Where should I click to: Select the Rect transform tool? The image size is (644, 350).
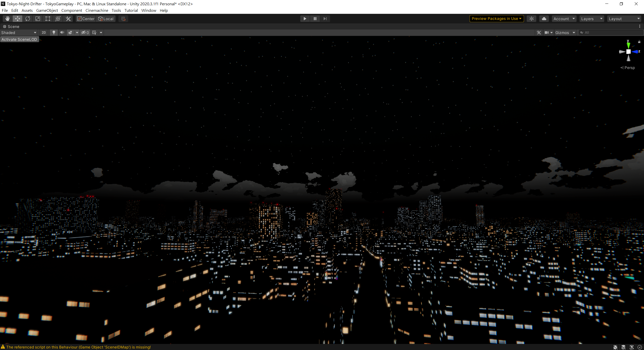pos(48,19)
